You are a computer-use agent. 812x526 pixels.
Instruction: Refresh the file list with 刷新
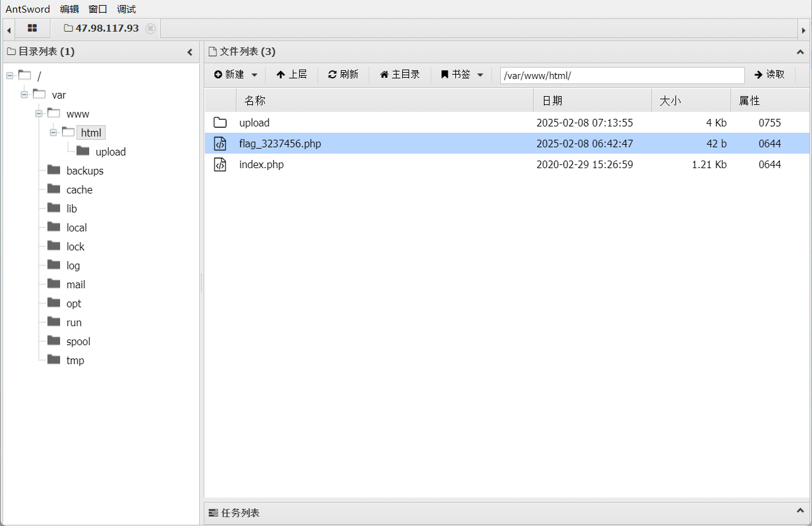[343, 75]
